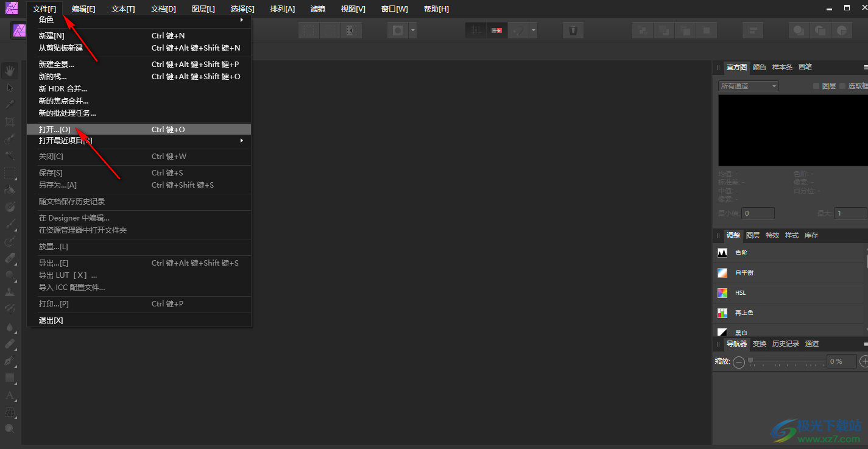Click the Affinity Photo app logo

pos(12,9)
